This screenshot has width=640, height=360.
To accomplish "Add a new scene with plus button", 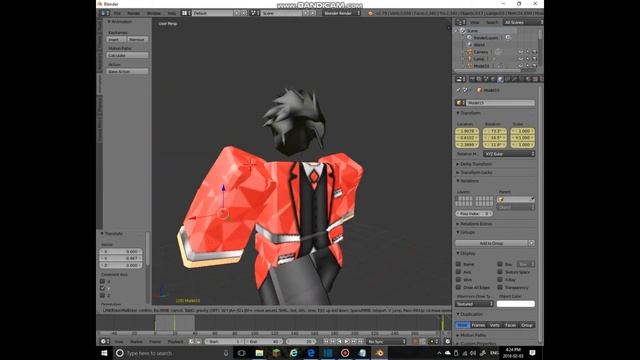I will (x=306, y=13).
